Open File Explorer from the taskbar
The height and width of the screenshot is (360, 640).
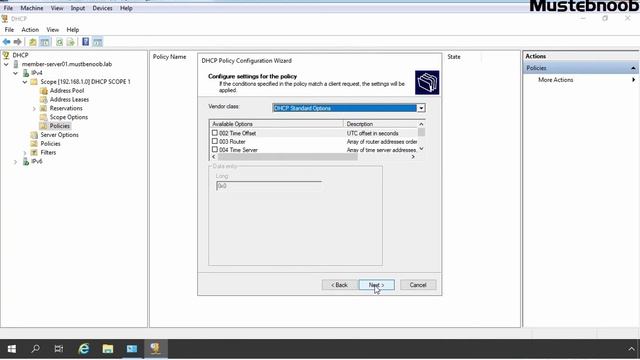coord(107,349)
